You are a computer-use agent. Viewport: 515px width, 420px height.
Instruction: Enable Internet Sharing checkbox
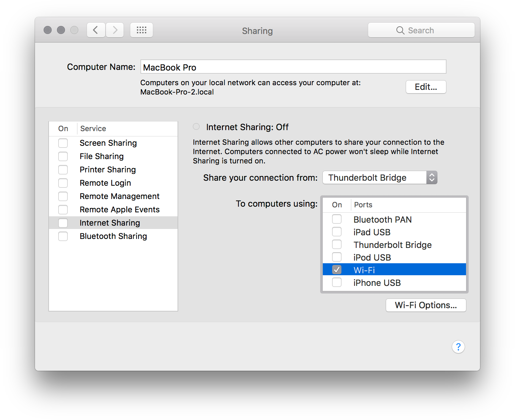coord(63,223)
